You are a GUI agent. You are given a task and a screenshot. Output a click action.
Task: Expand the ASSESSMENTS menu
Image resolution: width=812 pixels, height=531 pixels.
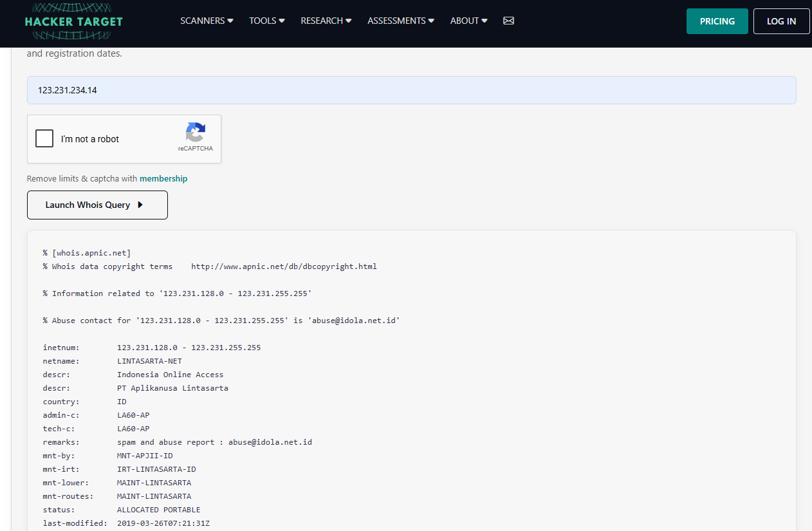(x=401, y=21)
